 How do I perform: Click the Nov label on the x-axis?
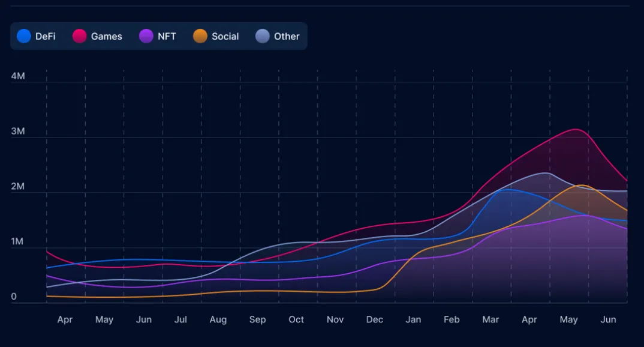pos(335,319)
